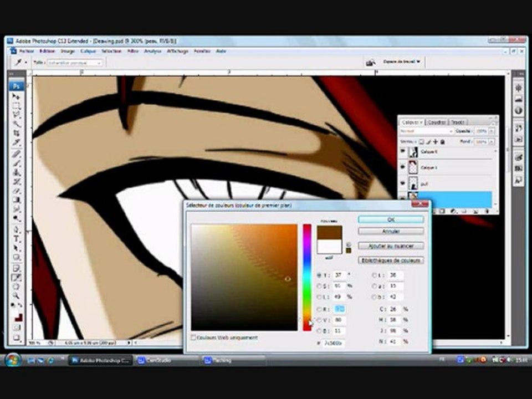Open CamStudio from the taskbar

pos(166,360)
